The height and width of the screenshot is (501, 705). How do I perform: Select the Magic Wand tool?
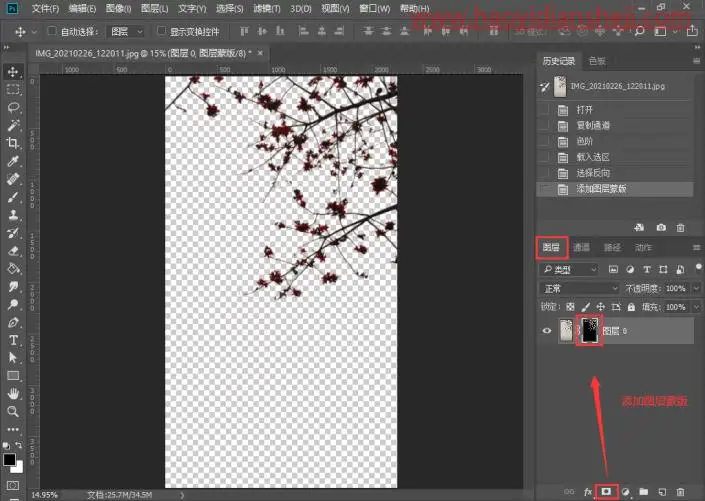coord(13,125)
